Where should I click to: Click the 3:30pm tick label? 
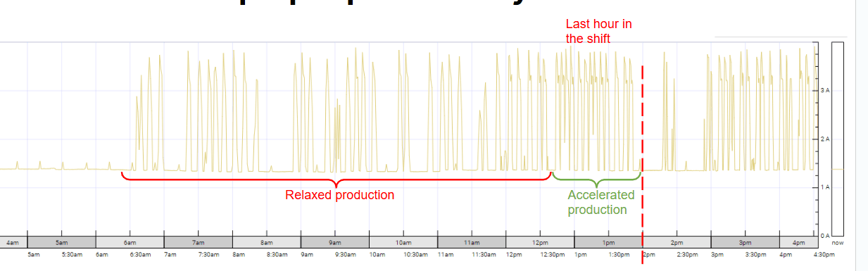tap(755, 254)
